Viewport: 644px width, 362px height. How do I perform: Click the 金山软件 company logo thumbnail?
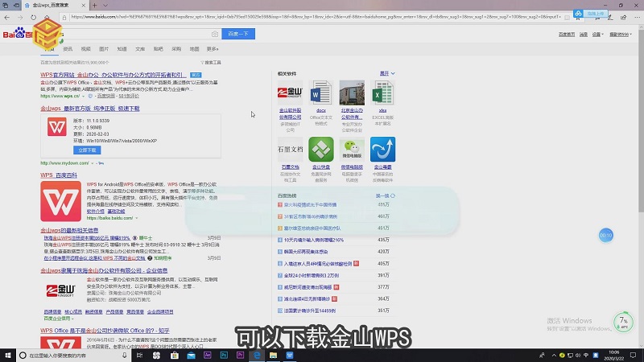(290, 93)
